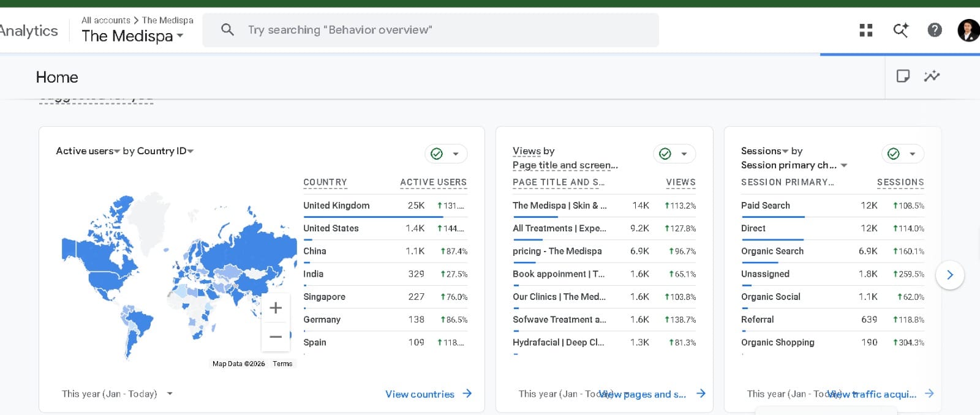Open the Views card options caret
Image resolution: width=980 pixels, height=415 pixels.
point(684,154)
